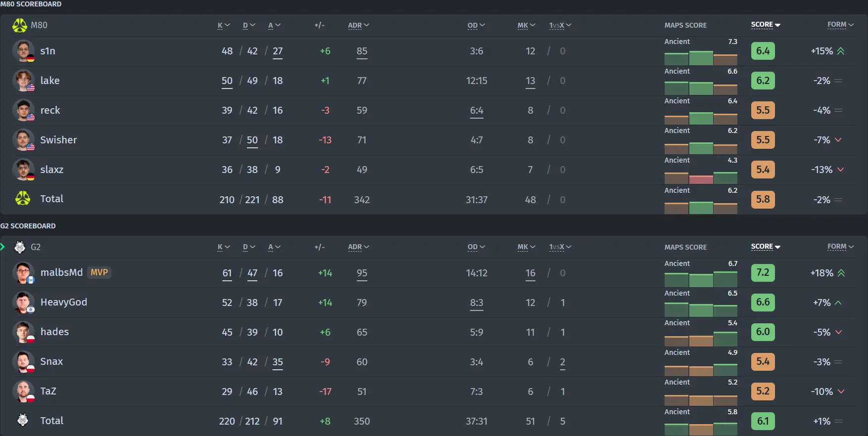Image resolution: width=868 pixels, height=436 pixels.
Task: Open Swisher's player profile link
Action: [58, 140]
